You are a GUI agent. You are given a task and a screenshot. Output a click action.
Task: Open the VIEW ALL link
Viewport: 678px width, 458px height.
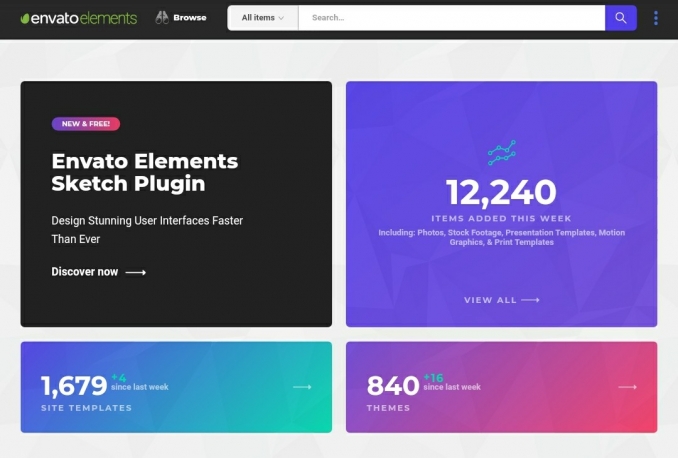(x=490, y=300)
